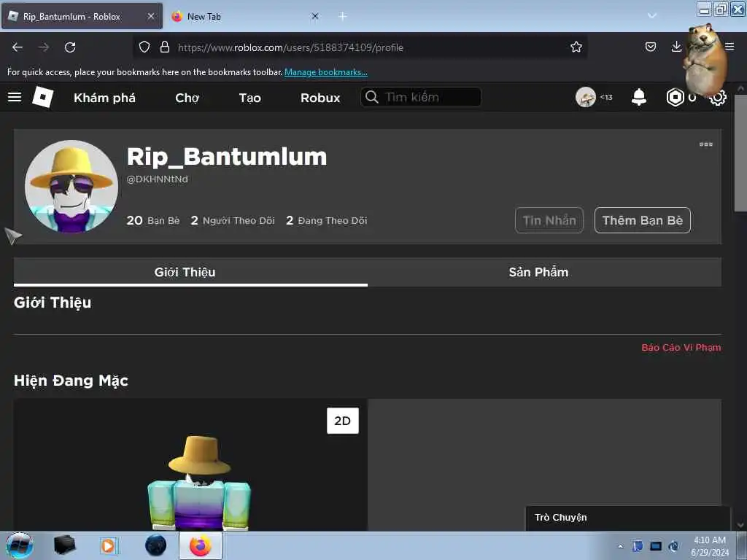This screenshot has width=747, height=560.
Task: Open the tracking protection shield icon
Action: coord(144,47)
